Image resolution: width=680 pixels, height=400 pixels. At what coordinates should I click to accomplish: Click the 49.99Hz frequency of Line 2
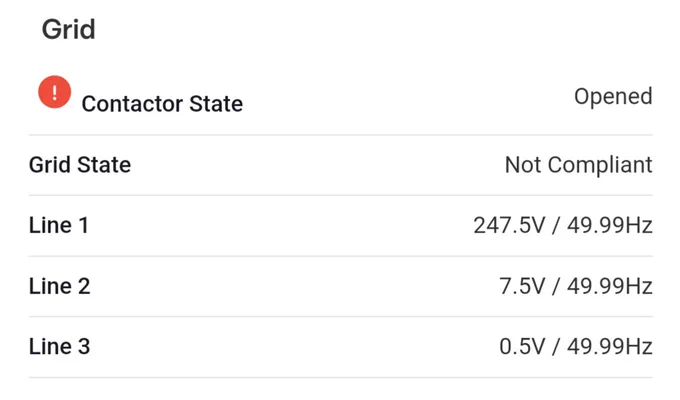(x=610, y=286)
